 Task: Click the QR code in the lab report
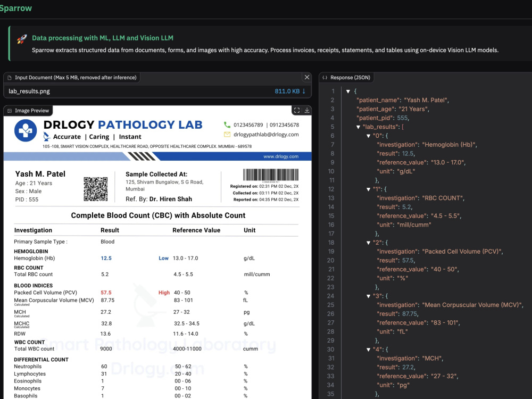96,189
